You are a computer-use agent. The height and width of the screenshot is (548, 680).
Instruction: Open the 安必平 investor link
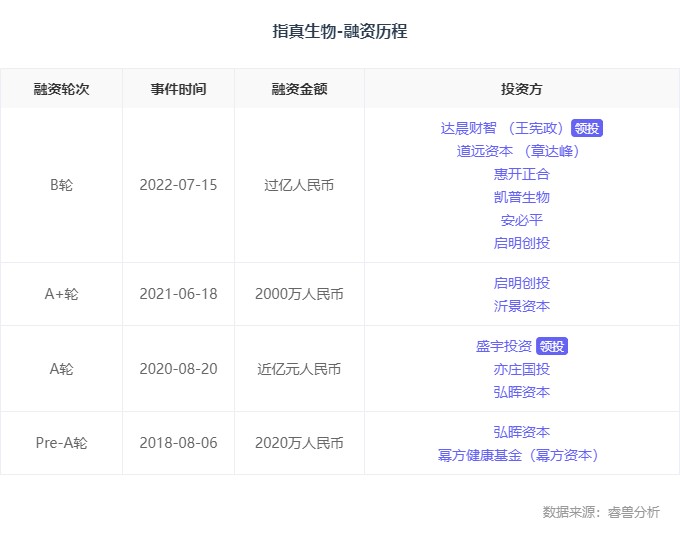tap(522, 220)
